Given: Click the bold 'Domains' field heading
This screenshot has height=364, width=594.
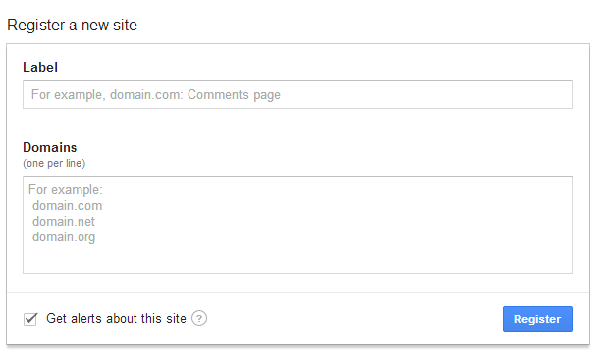Looking at the screenshot, I should tap(50, 147).
